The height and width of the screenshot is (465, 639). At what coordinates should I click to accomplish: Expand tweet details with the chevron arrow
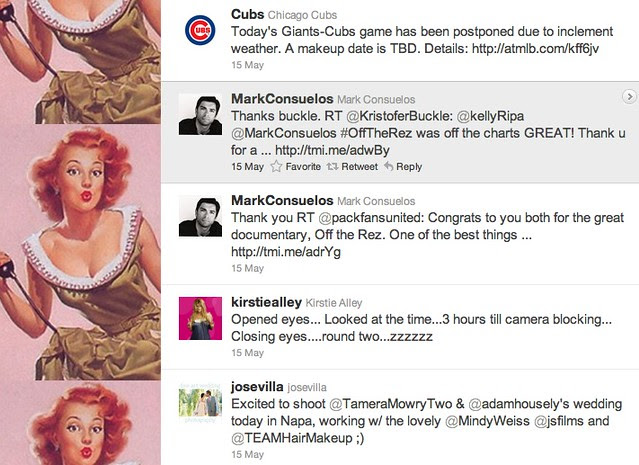(629, 97)
